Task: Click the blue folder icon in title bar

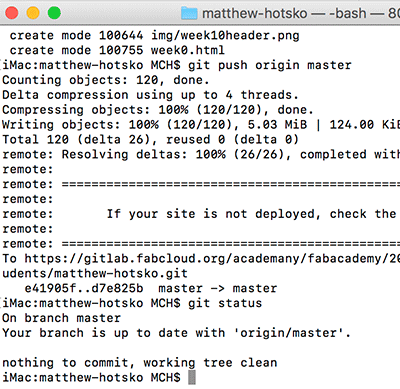Action: (189, 13)
